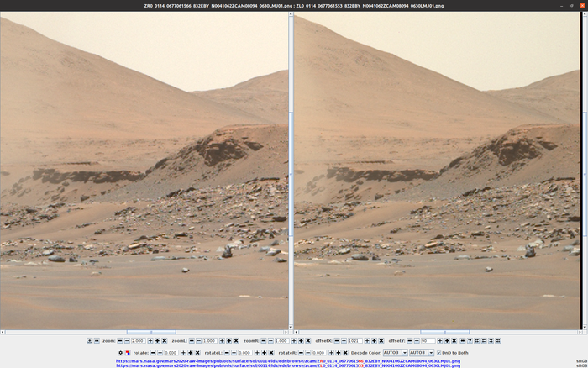The width and height of the screenshot is (588, 368).
Task: Reset zoom using the X beside zoom field
Action: click(x=165, y=341)
